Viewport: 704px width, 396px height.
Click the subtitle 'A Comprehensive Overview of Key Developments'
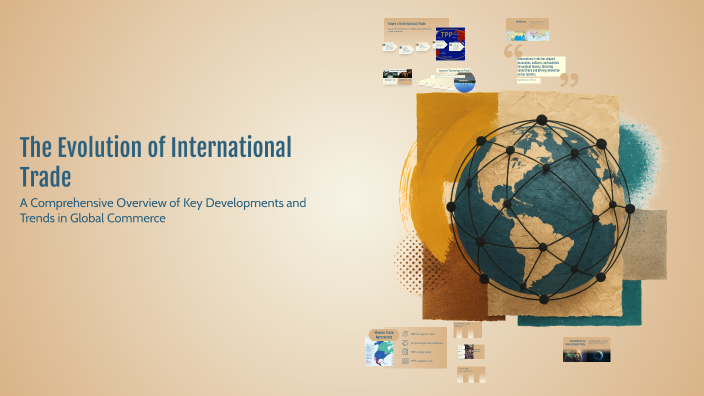163,210
